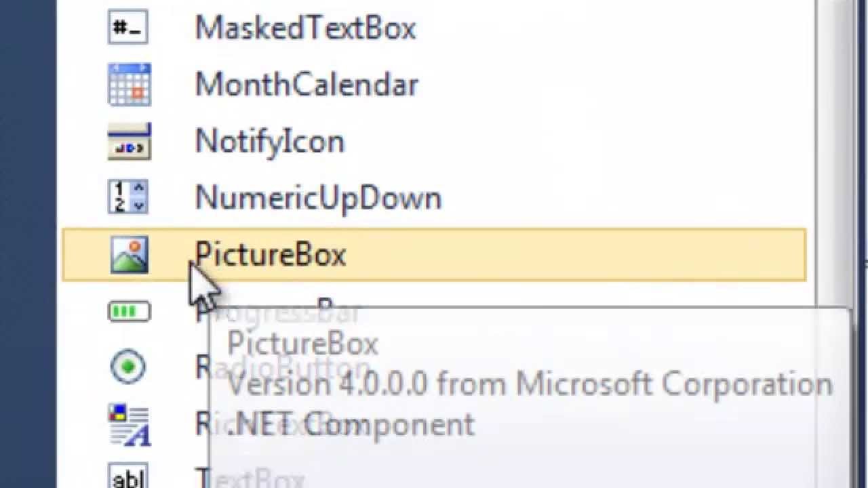The width and height of the screenshot is (868, 488).
Task: Click the RadioButton green dot icon
Action: pyautogui.click(x=128, y=367)
